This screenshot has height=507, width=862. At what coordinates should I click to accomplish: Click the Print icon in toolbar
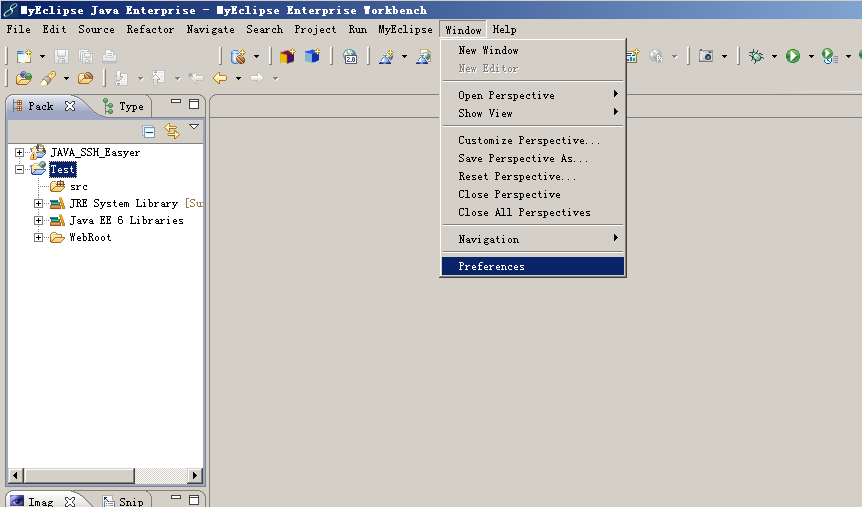click(109, 56)
